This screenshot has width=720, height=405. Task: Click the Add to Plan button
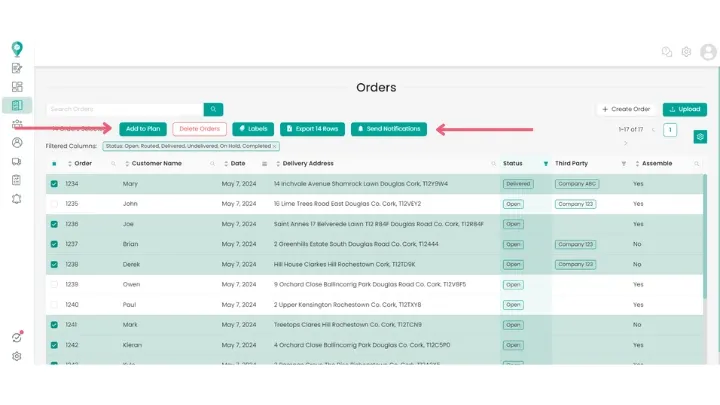[x=143, y=129]
